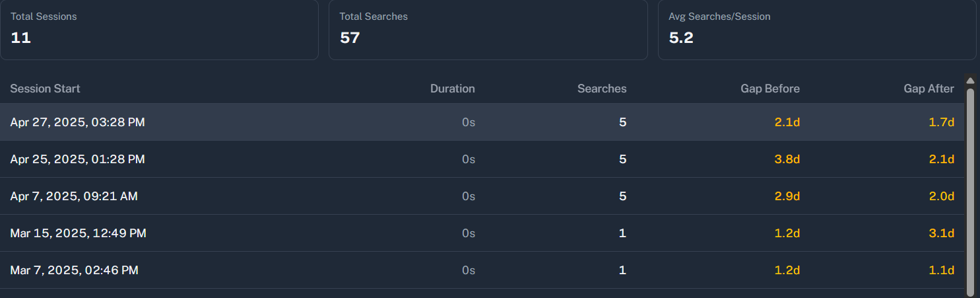Click the scrollbar up arrow
This screenshot has height=298, width=980.
click(x=970, y=81)
